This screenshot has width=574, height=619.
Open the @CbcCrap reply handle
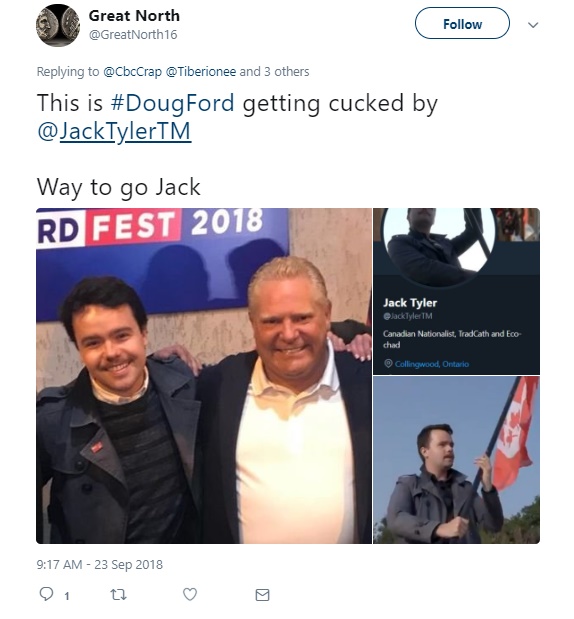pyautogui.click(x=132, y=72)
